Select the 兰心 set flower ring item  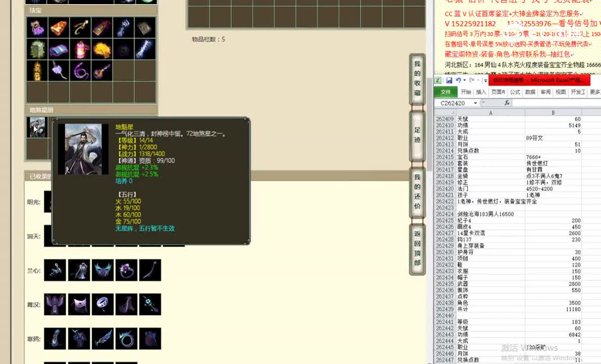click(126, 270)
